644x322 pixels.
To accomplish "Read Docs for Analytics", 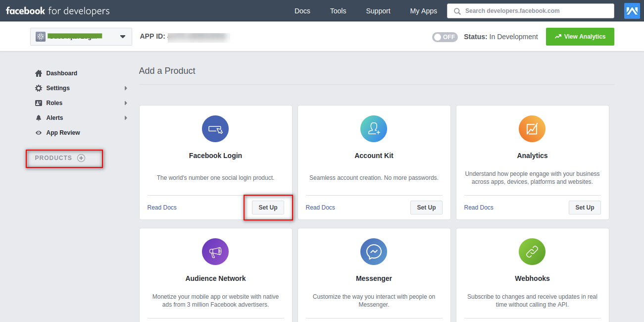I will click(479, 208).
